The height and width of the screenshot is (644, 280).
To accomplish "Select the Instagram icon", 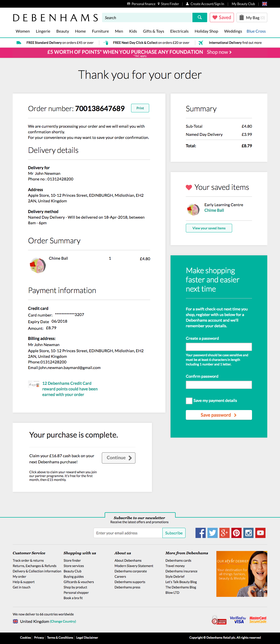I will (x=248, y=533).
